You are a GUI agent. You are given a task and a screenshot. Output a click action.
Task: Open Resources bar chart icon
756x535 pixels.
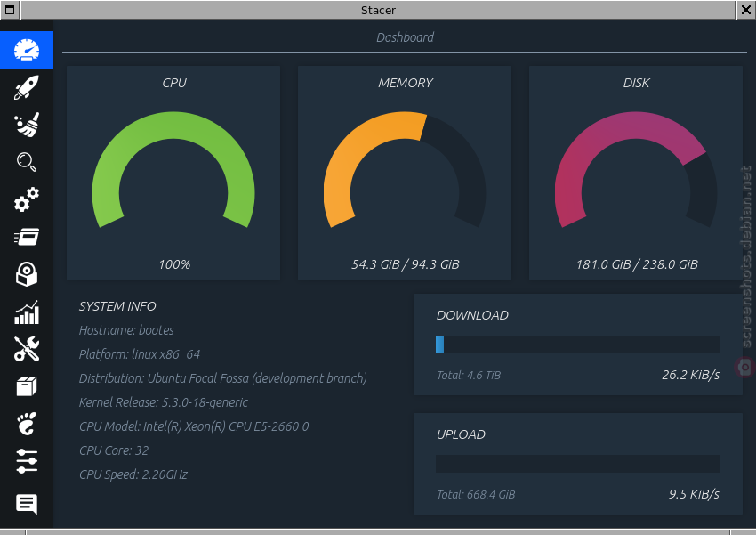27,312
